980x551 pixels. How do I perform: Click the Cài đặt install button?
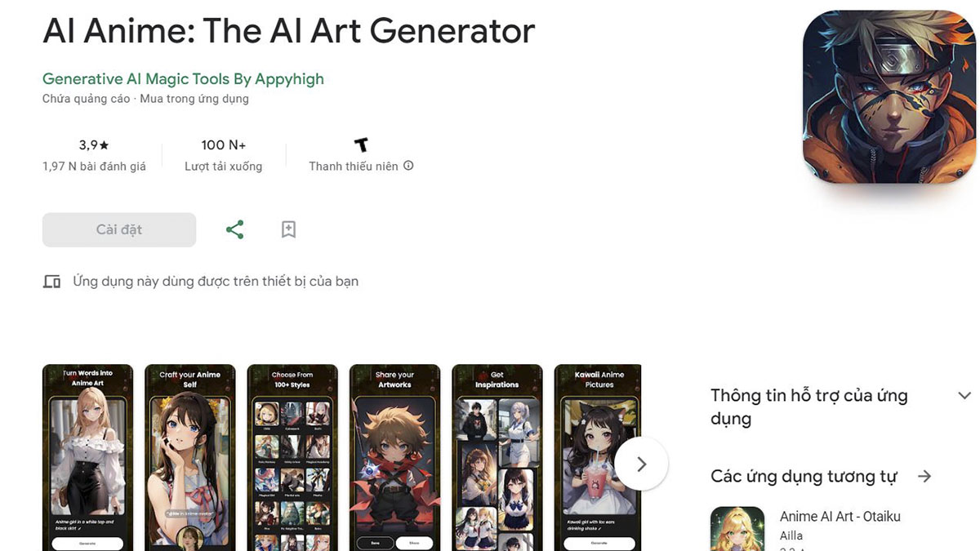119,229
